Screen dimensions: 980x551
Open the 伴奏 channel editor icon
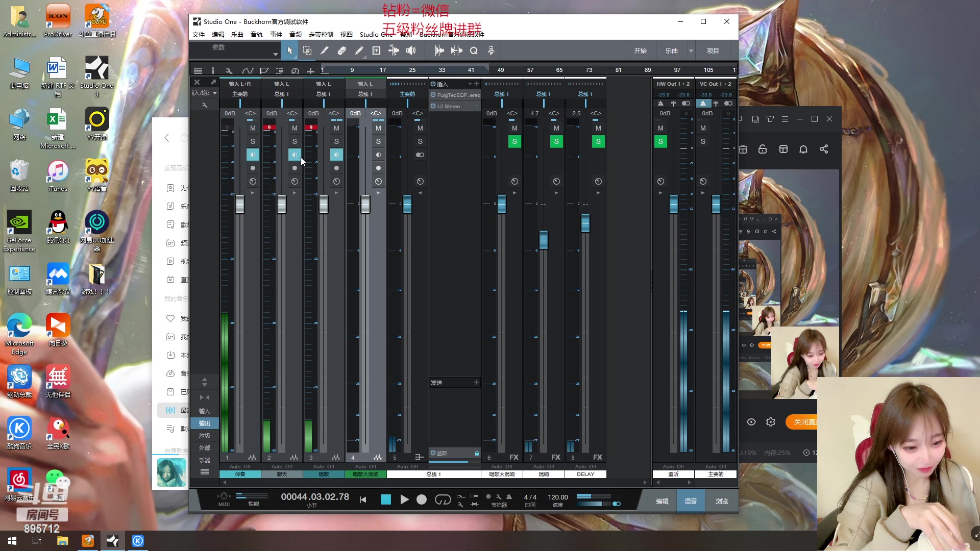tap(252, 457)
